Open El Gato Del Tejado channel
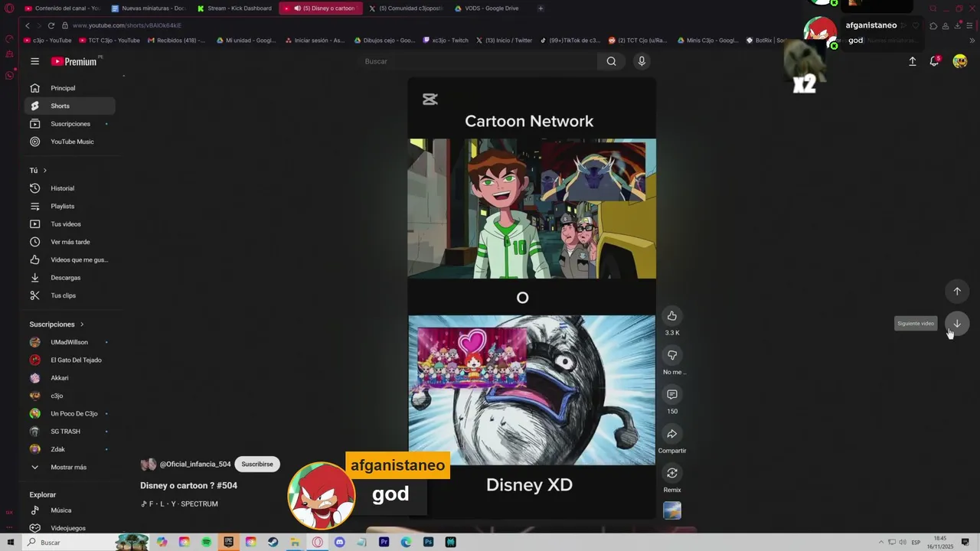980x551 pixels. coord(70,360)
